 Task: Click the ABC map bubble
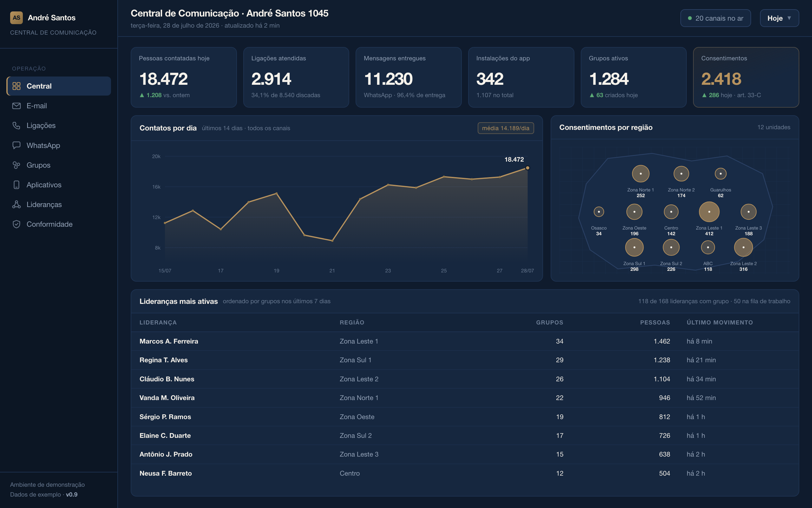[x=708, y=247]
